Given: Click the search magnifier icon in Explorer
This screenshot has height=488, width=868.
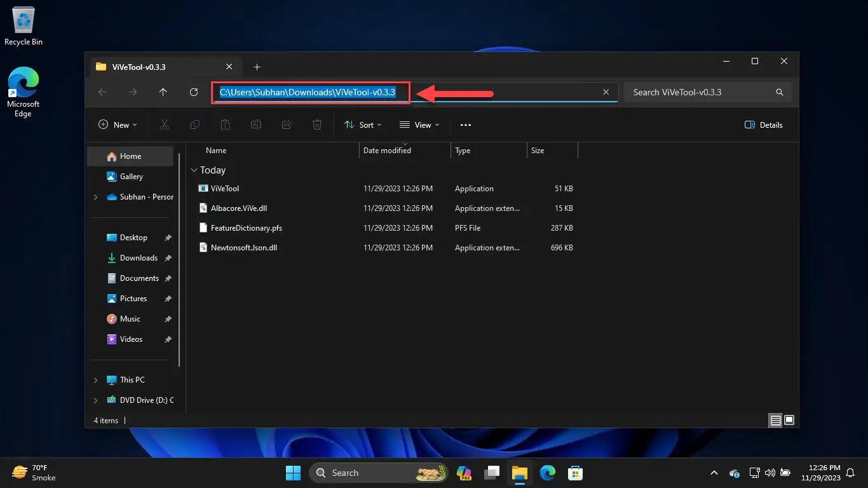Looking at the screenshot, I should [x=780, y=92].
